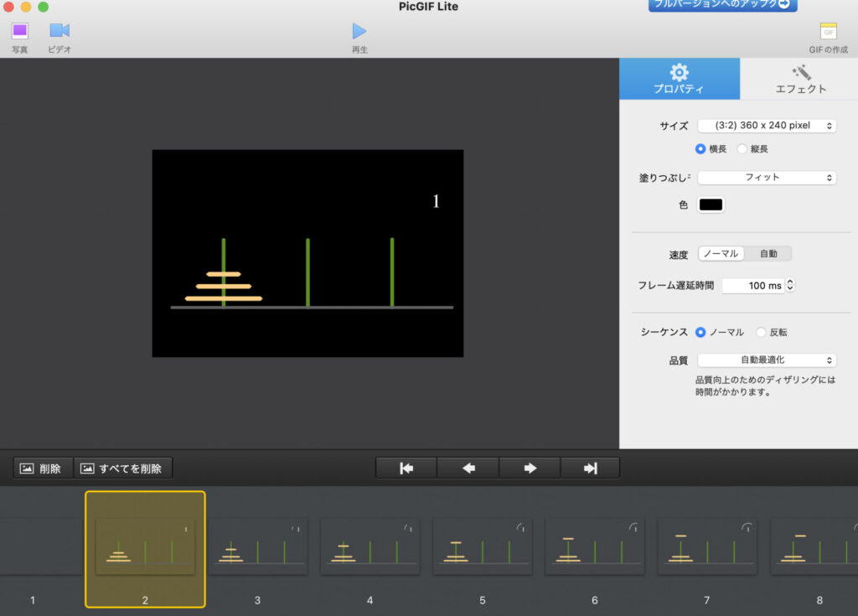Expand the 品質 quality dropdown
The width and height of the screenshot is (858, 616).
(767, 360)
